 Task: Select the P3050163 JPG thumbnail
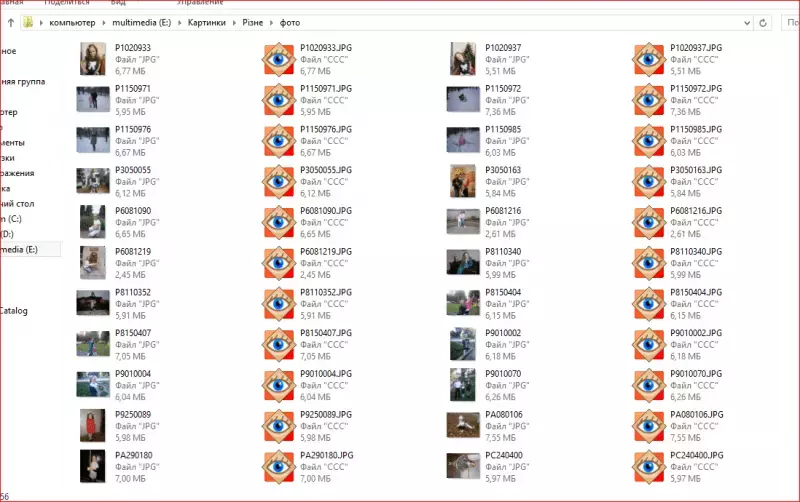(x=463, y=181)
